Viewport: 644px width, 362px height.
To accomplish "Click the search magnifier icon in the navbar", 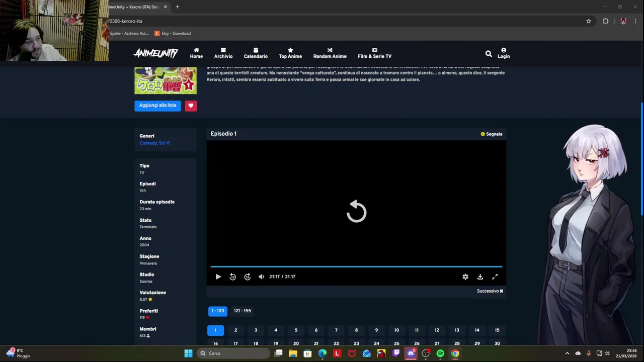I will [489, 53].
